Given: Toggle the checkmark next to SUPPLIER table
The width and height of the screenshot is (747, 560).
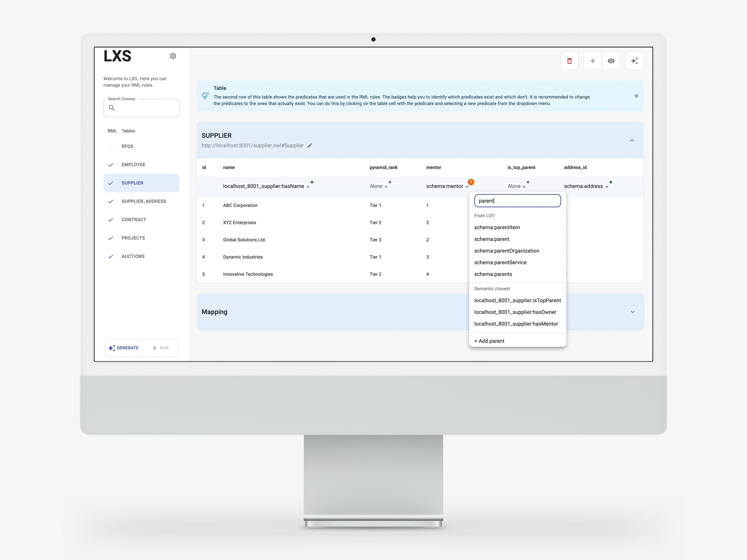Looking at the screenshot, I should (111, 183).
